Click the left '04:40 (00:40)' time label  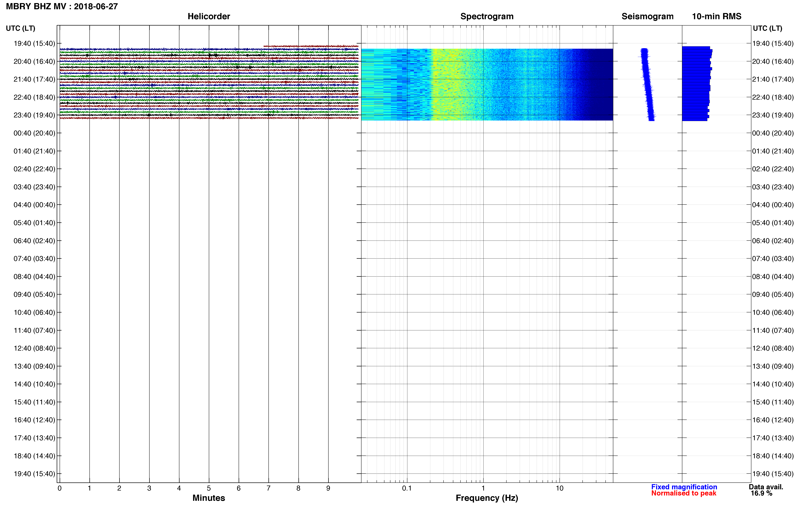pyautogui.click(x=34, y=205)
